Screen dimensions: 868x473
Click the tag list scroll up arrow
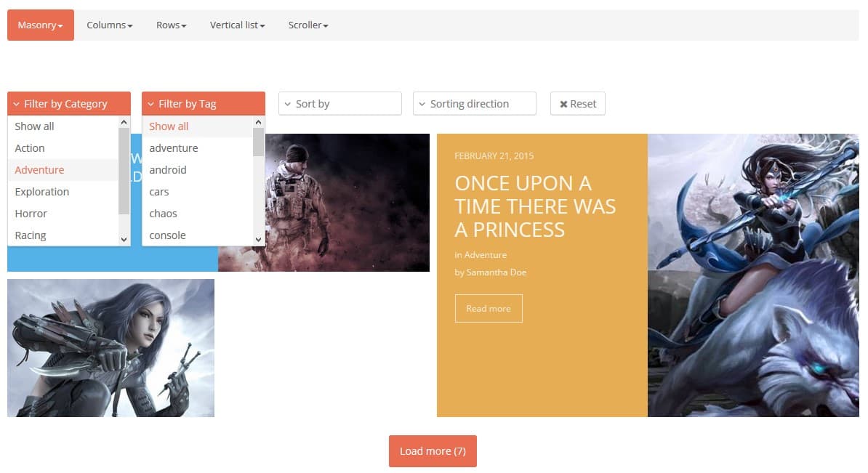click(259, 122)
